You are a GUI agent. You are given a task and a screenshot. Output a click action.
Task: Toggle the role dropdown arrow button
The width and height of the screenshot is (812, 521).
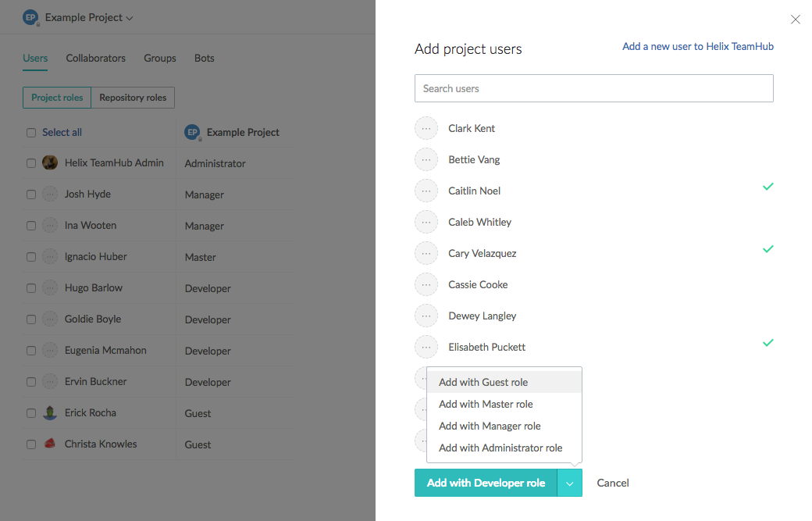coord(569,484)
